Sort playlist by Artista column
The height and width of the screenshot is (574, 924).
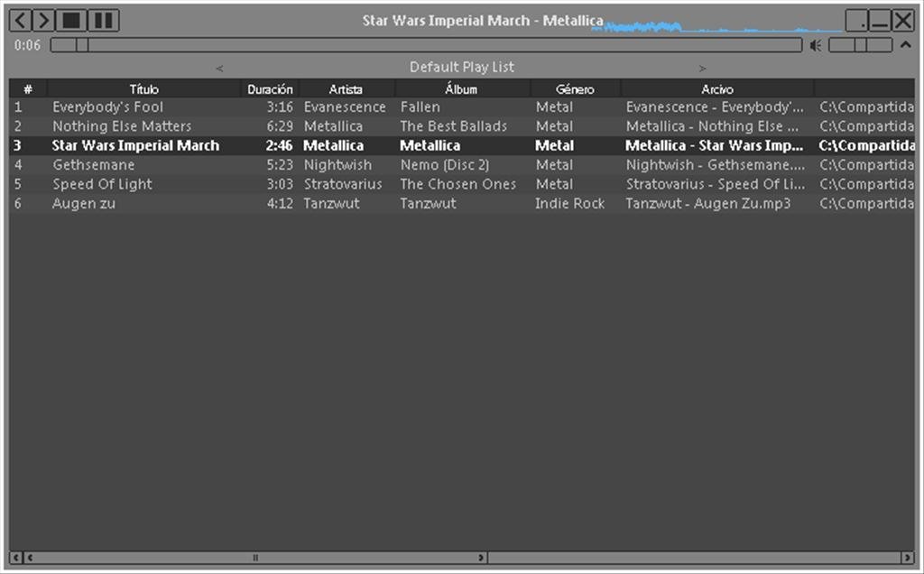pyautogui.click(x=346, y=89)
